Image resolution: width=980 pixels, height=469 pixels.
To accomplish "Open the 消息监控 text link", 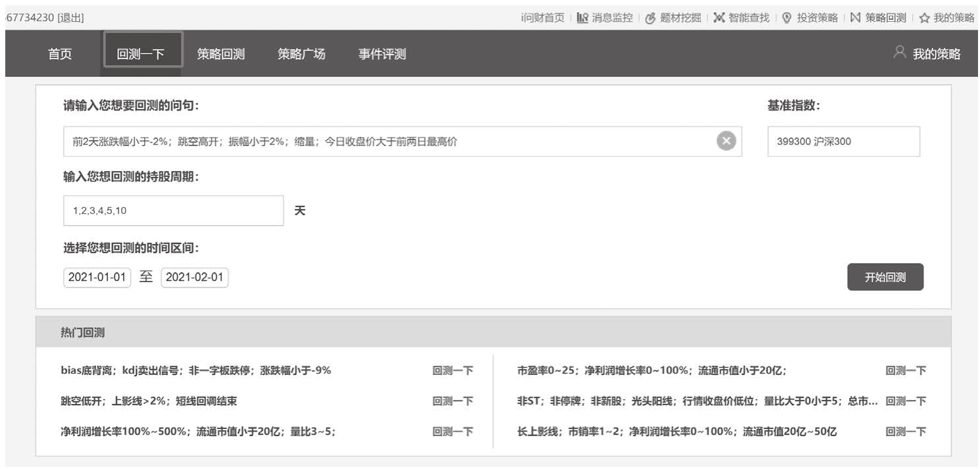I will 612,18.
